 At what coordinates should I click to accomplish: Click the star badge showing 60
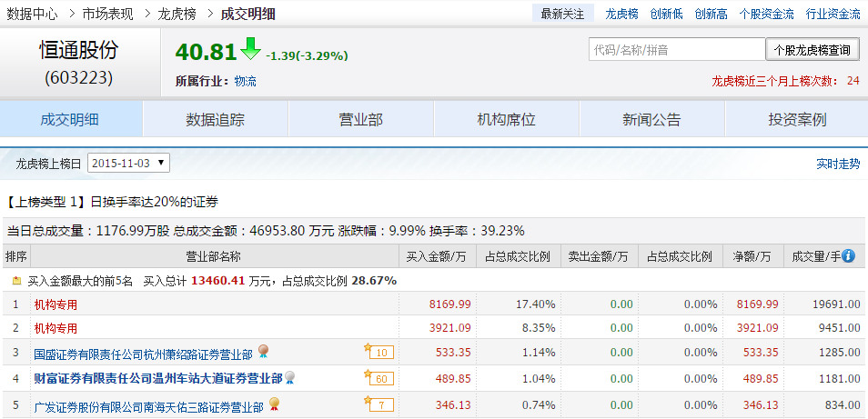pos(378,378)
